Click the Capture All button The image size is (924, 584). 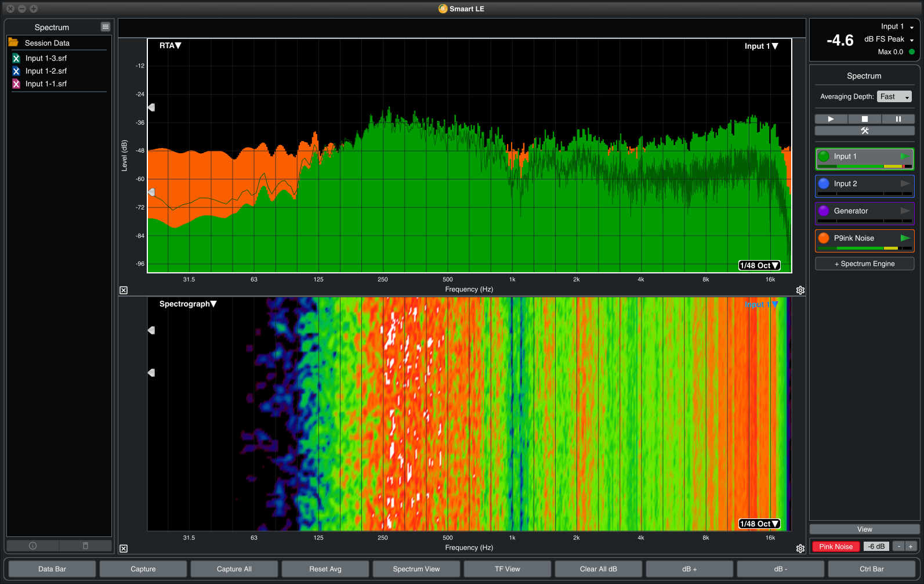tap(234, 569)
